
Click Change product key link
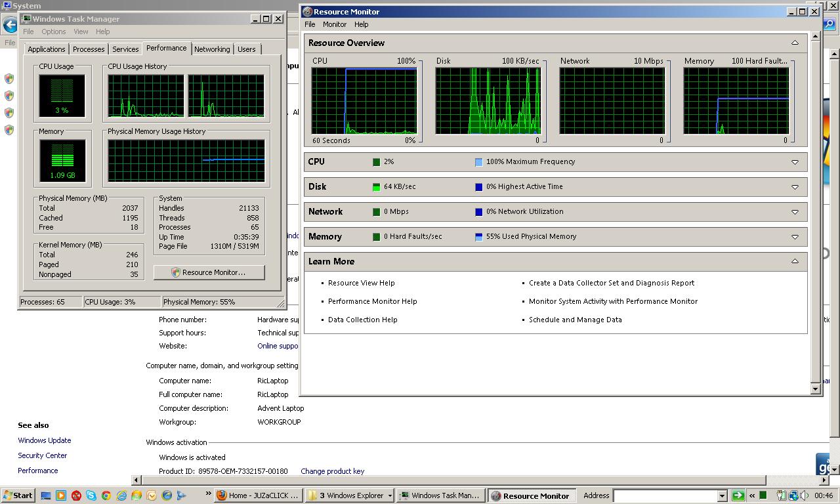333,471
